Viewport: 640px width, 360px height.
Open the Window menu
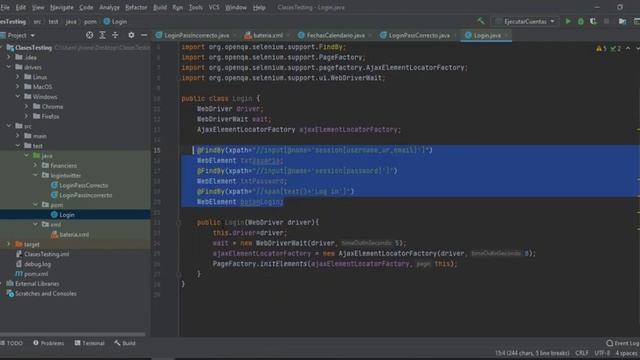tap(236, 7)
